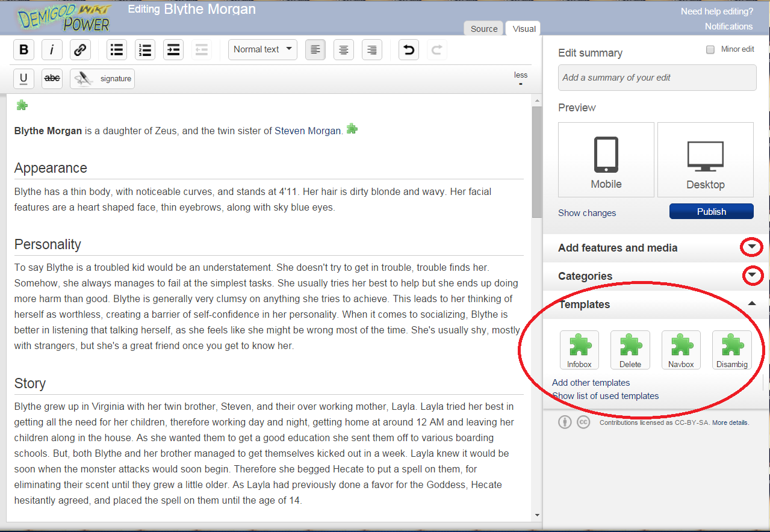Expand Add features and media section
770x532 pixels.
coord(751,247)
